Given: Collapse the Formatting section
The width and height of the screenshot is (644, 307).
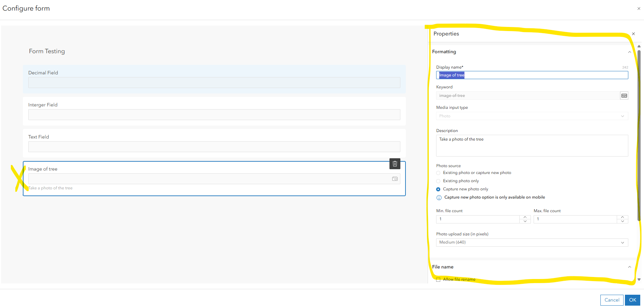Looking at the screenshot, I should pos(629,52).
